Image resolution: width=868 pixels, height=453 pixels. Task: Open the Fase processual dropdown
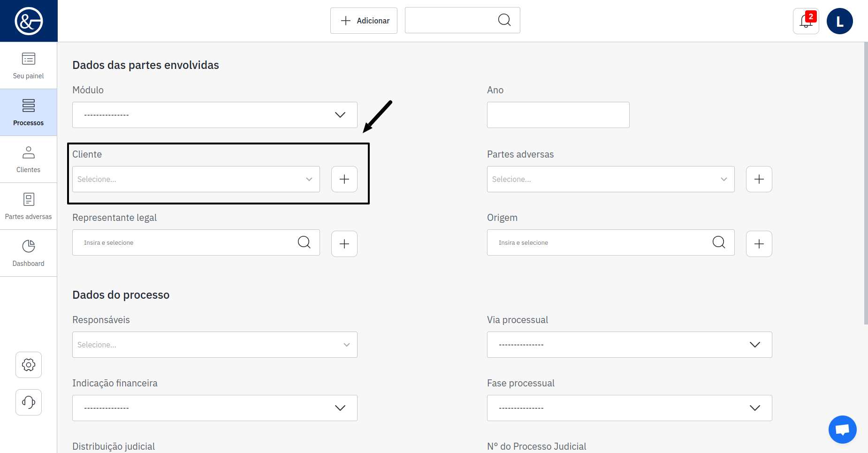click(x=629, y=408)
